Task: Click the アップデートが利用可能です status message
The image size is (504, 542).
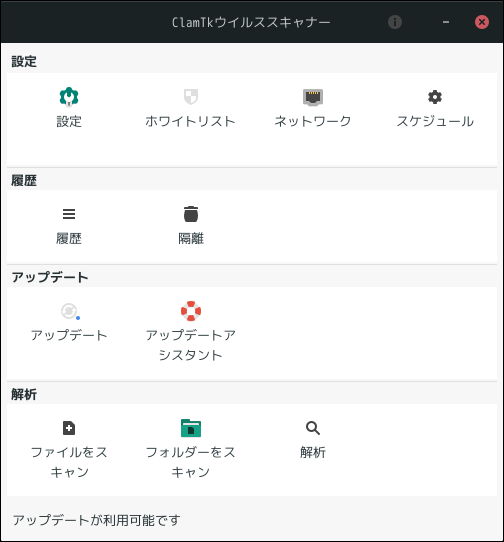Action: [x=96, y=520]
